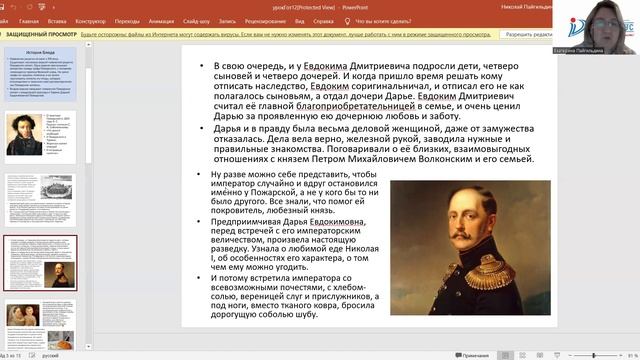The height and width of the screenshot is (360, 640).
Task: Click the Redo icon in quick access toolbar
Action: (x=29, y=7)
